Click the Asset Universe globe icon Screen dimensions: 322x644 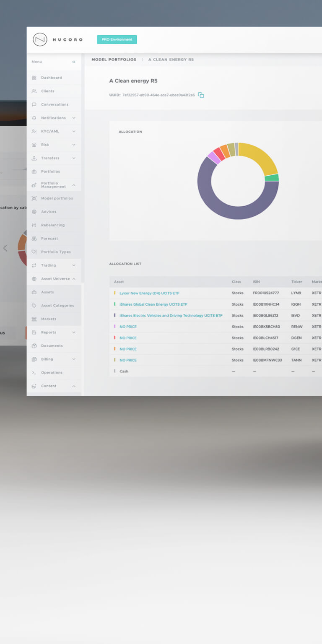pos(34,279)
